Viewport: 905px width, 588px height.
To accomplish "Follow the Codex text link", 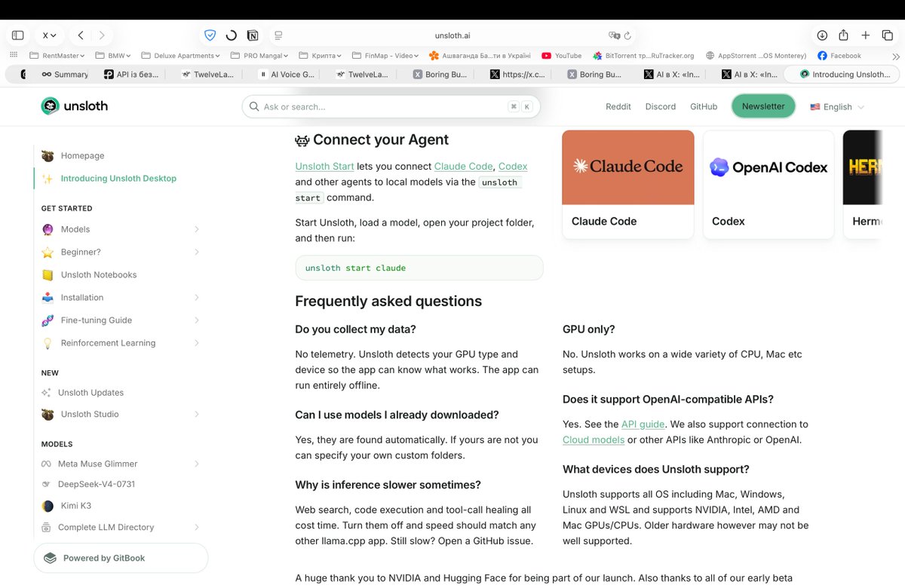I will [x=513, y=166].
